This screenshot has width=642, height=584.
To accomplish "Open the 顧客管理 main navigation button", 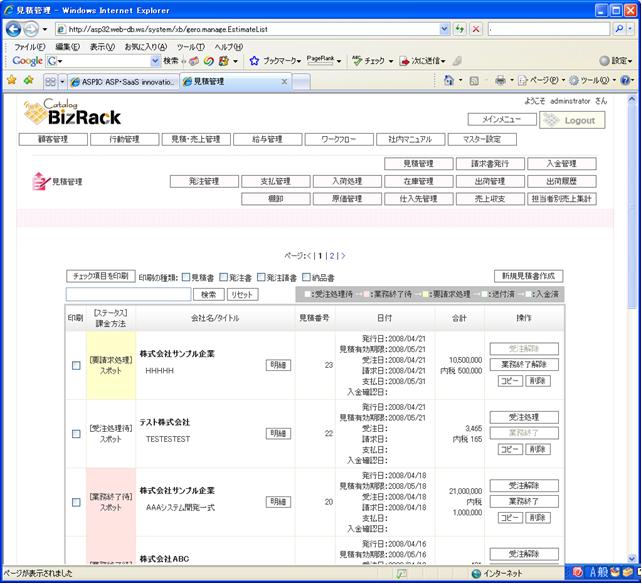I will pyautogui.click(x=53, y=139).
